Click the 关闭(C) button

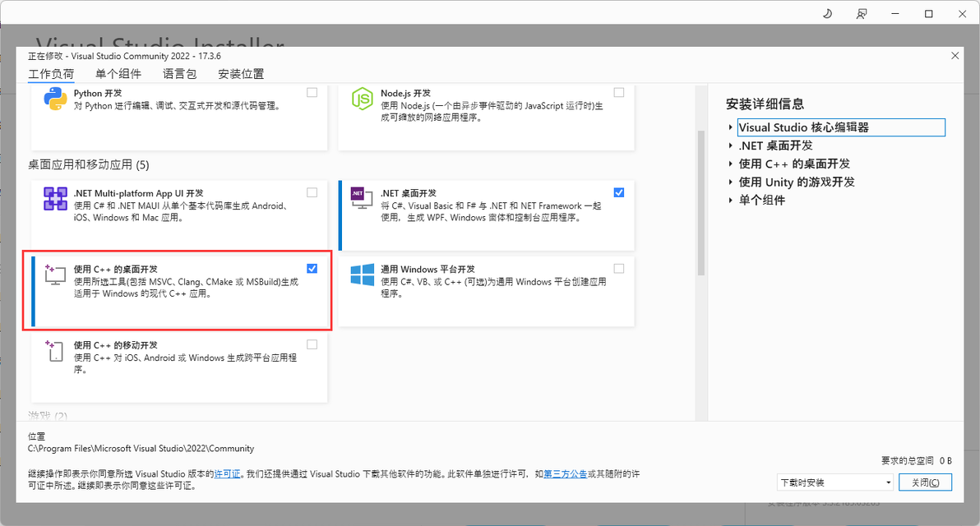click(925, 482)
